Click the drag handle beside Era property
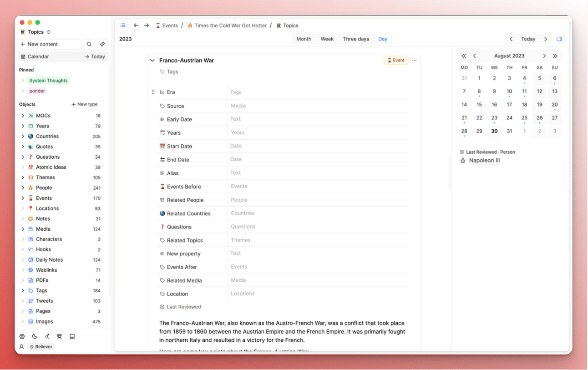The height and width of the screenshot is (370, 588). (x=153, y=92)
